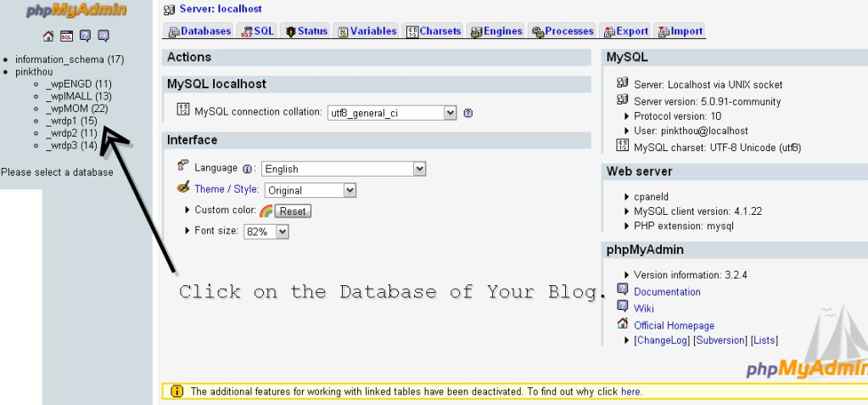868x405 pixels.
Task: Click the Official Homepage house icon
Action: pyautogui.click(x=623, y=323)
